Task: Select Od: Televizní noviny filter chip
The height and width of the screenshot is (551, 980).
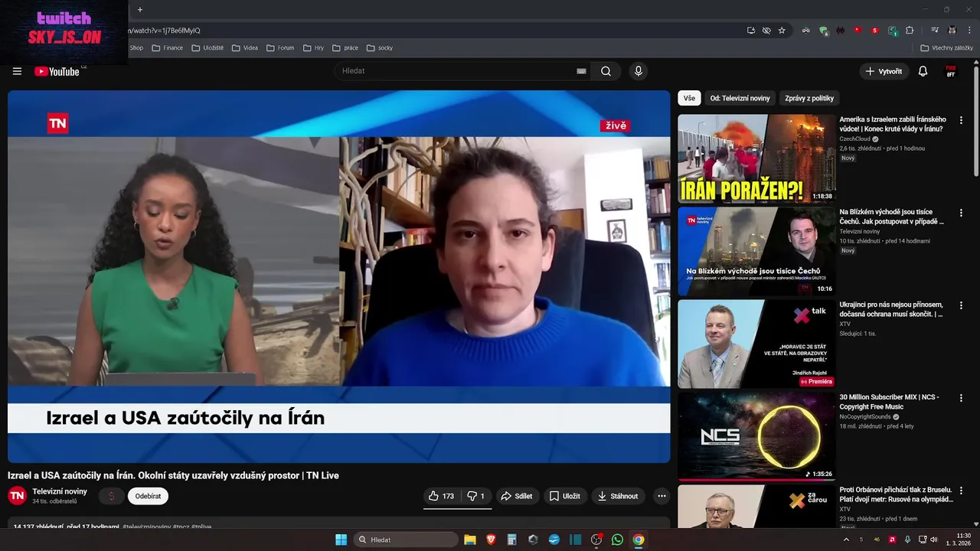Action: pyautogui.click(x=740, y=98)
